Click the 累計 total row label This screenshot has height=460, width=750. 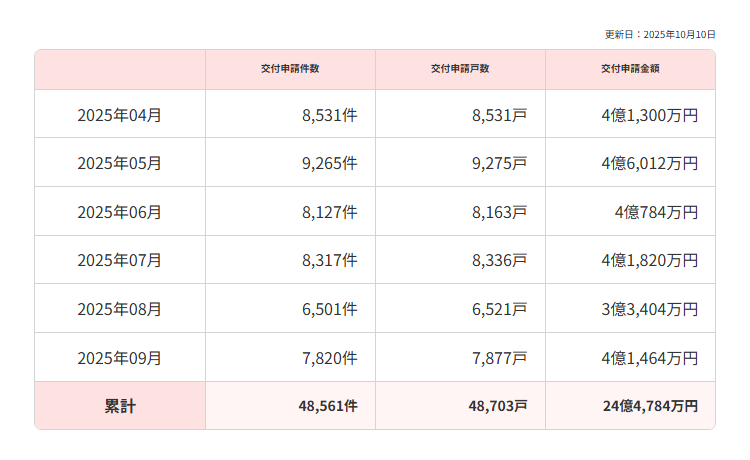[x=120, y=406]
